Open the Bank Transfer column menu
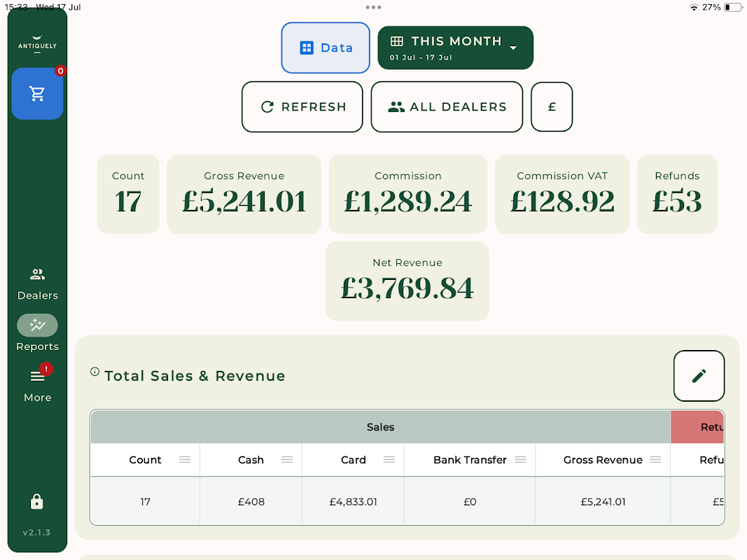This screenshot has height=560, width=747. point(520,460)
